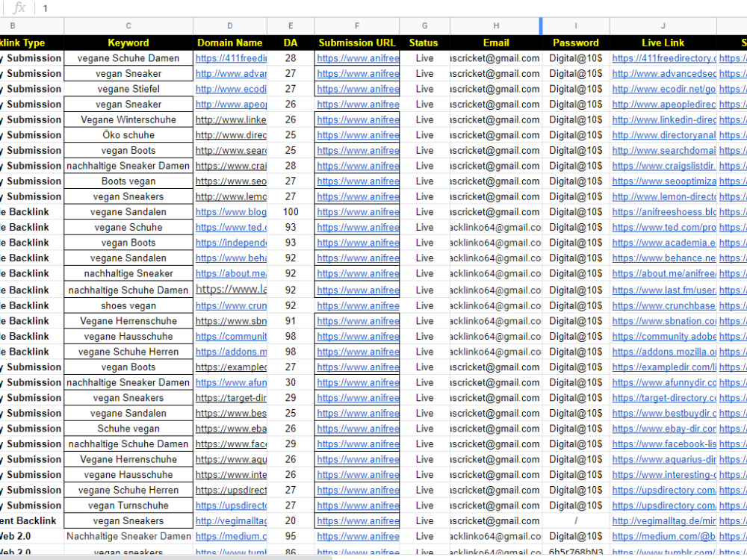747x560 pixels.
Task: Select the DA cell showing 20
Action: 291,521
